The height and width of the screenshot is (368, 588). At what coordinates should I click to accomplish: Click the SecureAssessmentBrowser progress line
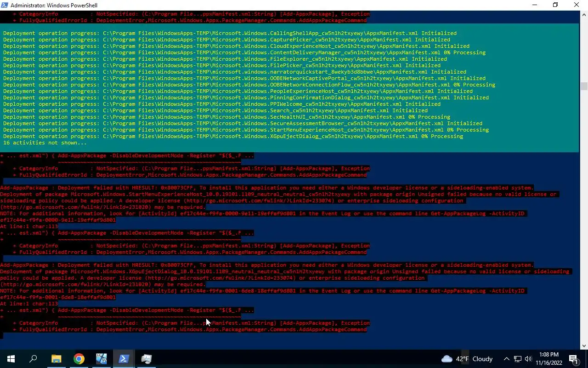click(x=243, y=123)
